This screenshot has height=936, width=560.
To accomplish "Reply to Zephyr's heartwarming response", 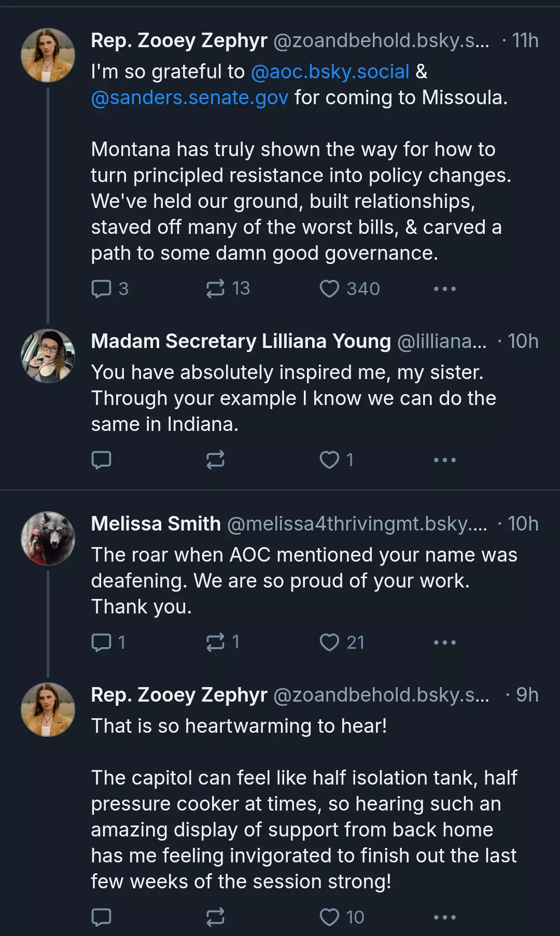I will [x=102, y=917].
